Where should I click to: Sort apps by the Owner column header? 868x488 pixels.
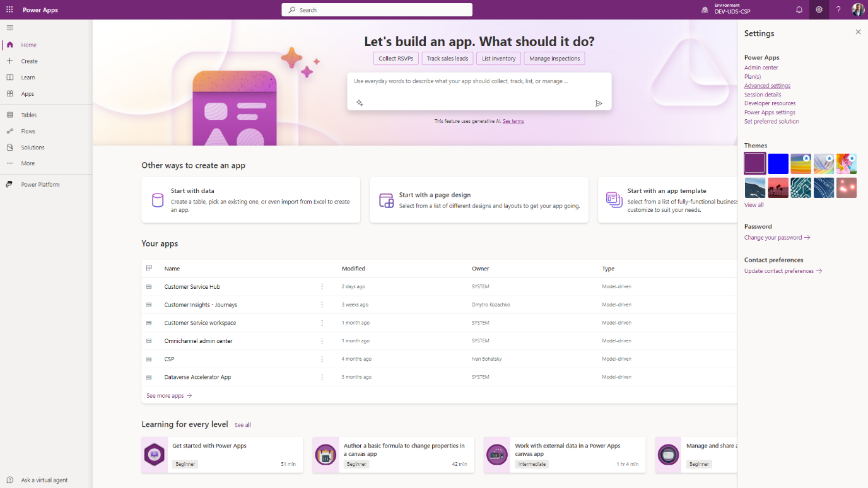pos(481,269)
